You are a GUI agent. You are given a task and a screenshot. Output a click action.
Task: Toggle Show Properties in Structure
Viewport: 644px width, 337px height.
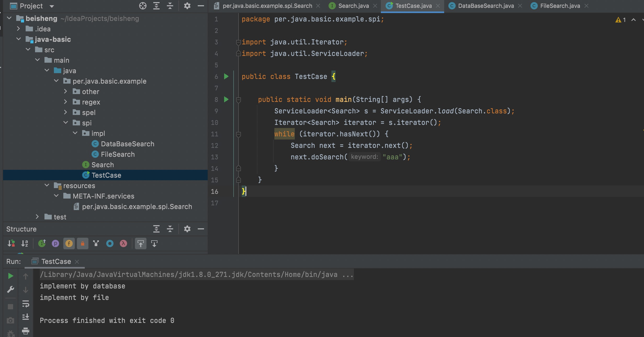55,243
